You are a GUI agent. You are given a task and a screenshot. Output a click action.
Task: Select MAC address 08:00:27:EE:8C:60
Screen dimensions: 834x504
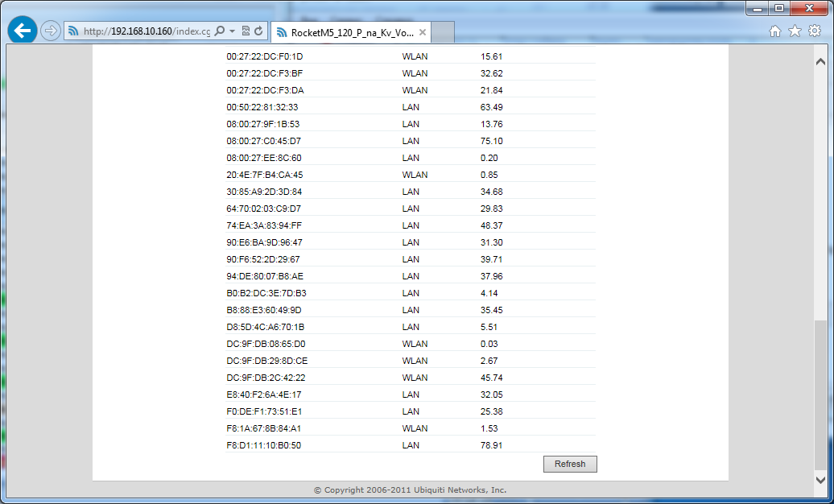tap(264, 158)
